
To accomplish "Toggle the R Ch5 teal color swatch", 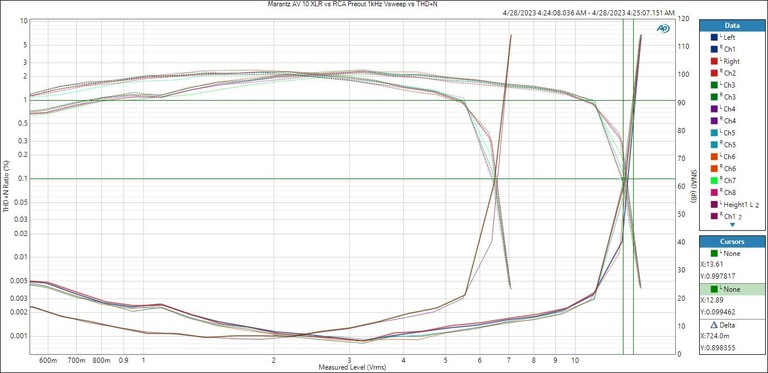I will (714, 144).
